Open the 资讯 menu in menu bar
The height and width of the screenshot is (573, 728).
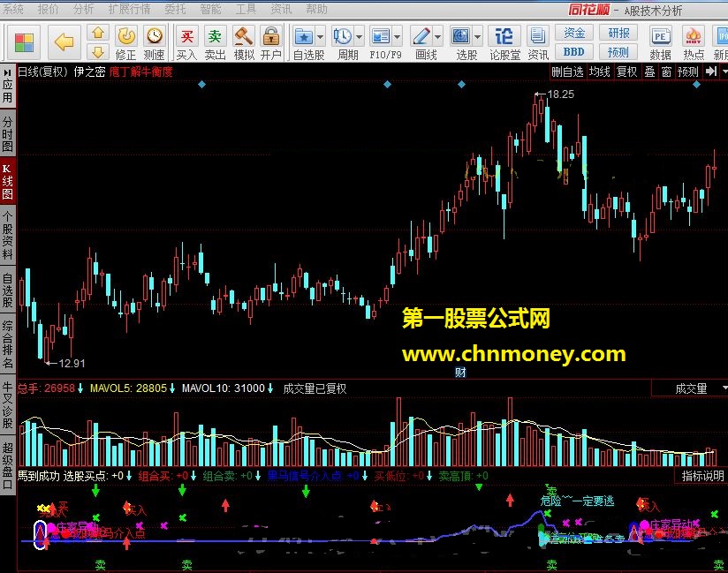(281, 9)
